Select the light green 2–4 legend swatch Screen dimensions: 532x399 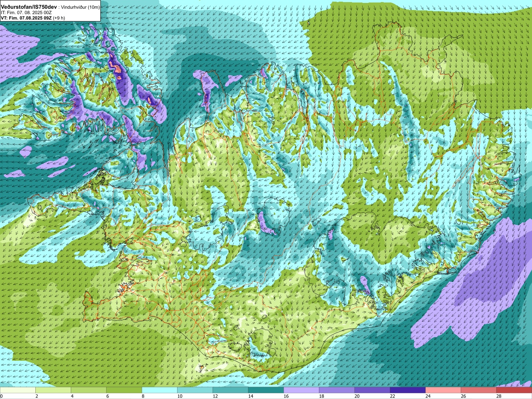[x=53, y=390]
